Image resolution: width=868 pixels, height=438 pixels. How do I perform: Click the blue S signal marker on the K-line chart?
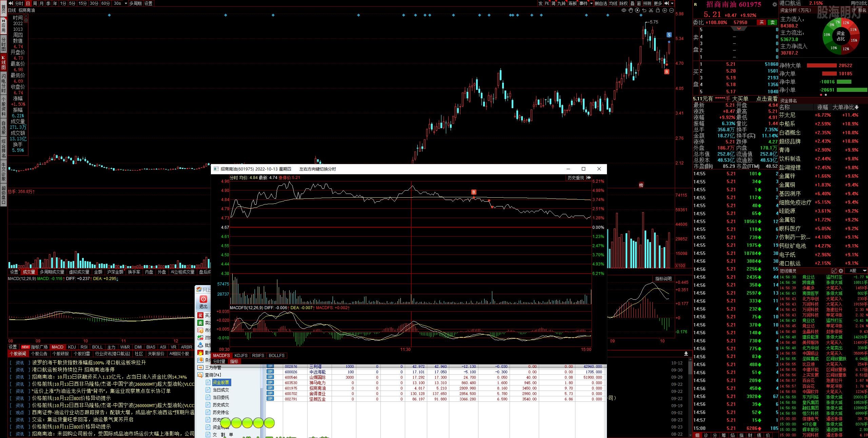pos(669,35)
